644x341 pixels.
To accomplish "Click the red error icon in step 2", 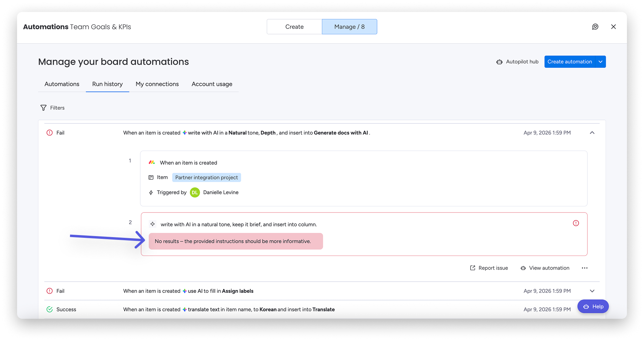I will [576, 223].
